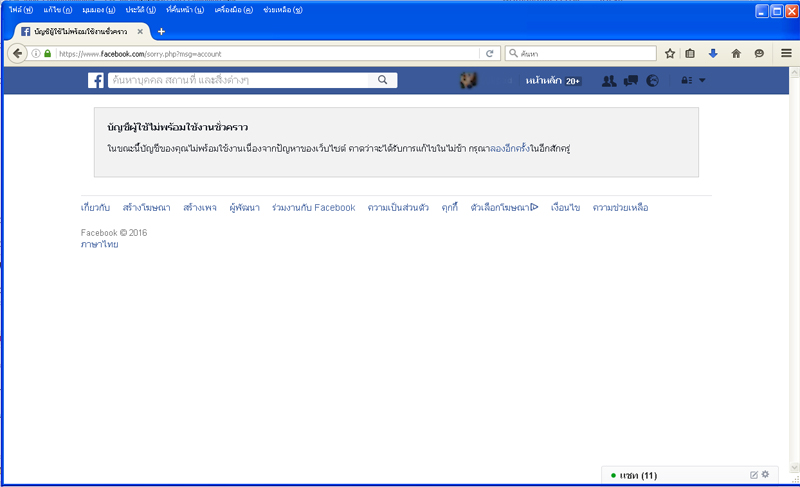Screen dimensions: 800x487
Task: Maximize the Firefox window
Action: coord(777,11)
